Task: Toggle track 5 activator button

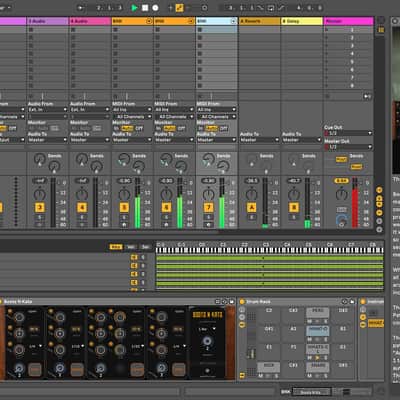Action: click(x=124, y=208)
